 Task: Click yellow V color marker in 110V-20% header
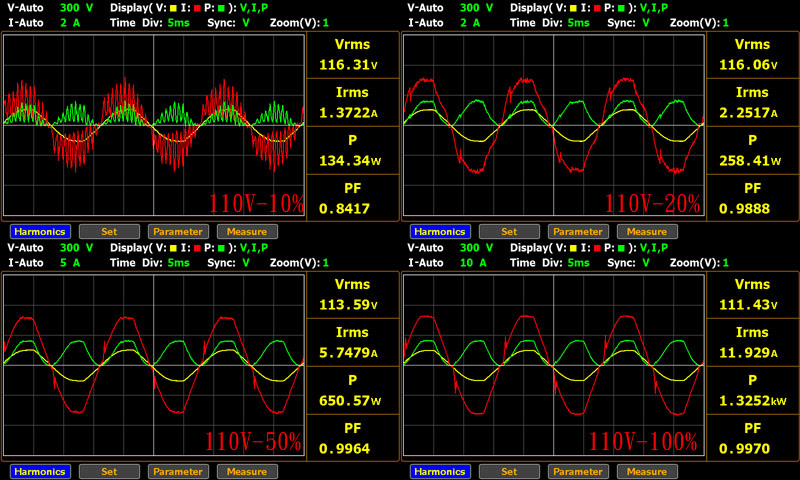coord(573,8)
